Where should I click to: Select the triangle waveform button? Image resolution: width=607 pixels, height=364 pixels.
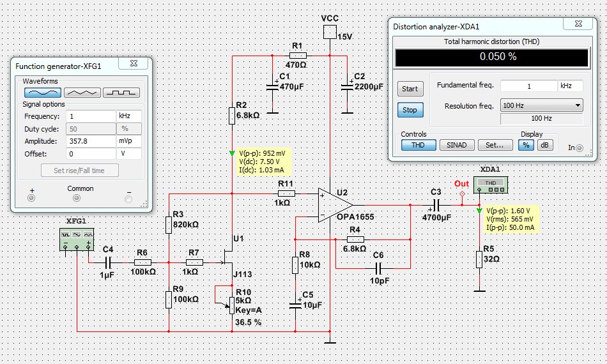82,93
